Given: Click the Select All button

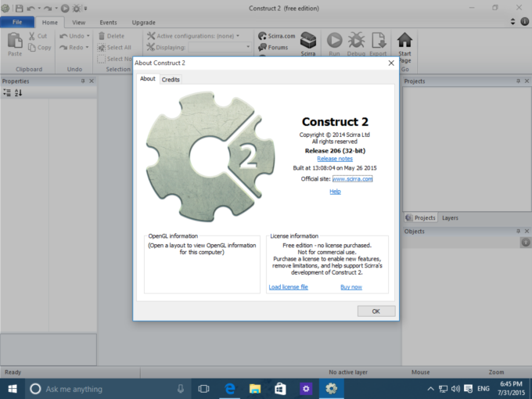Looking at the screenshot, I should click(x=114, y=48).
